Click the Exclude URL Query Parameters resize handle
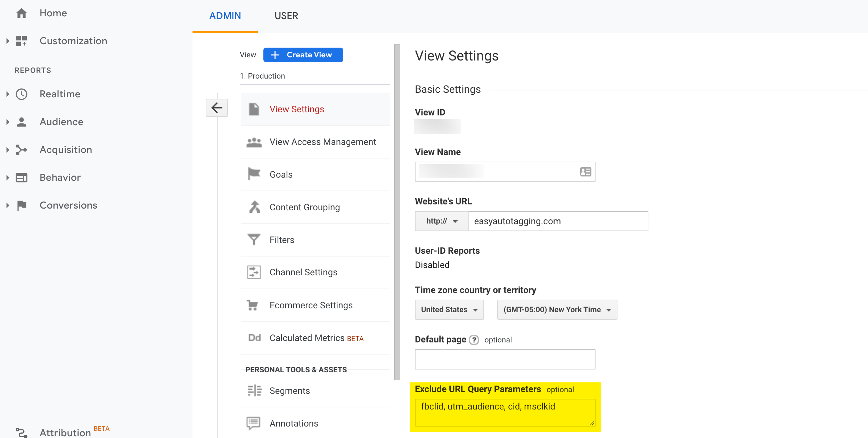This screenshot has width=868, height=438. click(591, 423)
